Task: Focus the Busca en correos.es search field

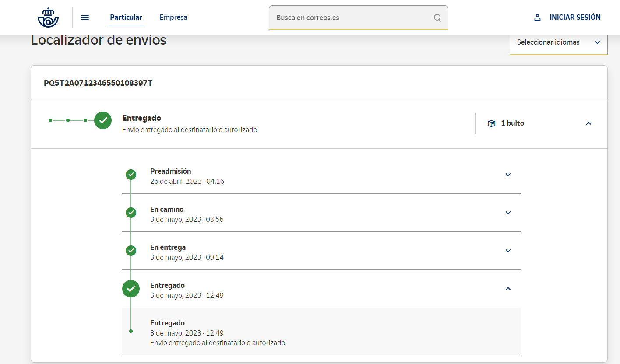Action: [350, 18]
